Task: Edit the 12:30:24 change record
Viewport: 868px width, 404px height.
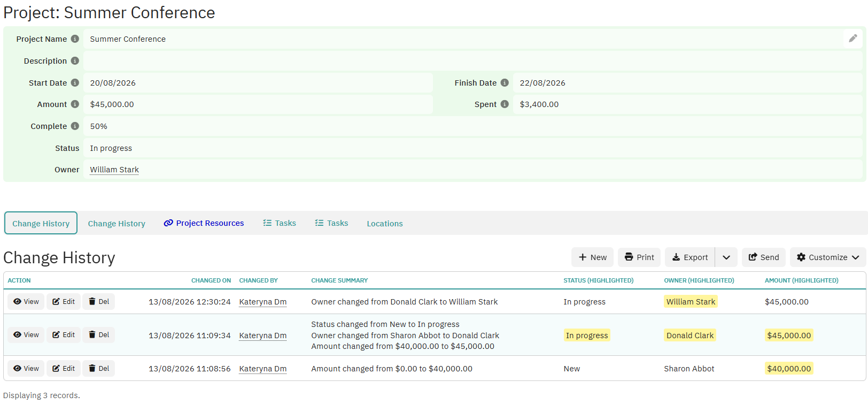Action: [x=64, y=302]
